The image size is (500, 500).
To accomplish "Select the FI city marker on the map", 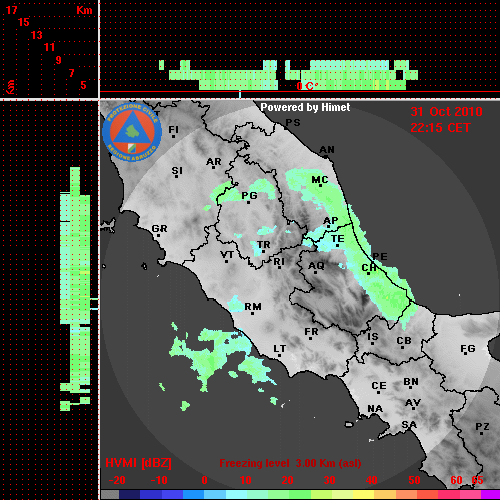I will coord(173,131).
